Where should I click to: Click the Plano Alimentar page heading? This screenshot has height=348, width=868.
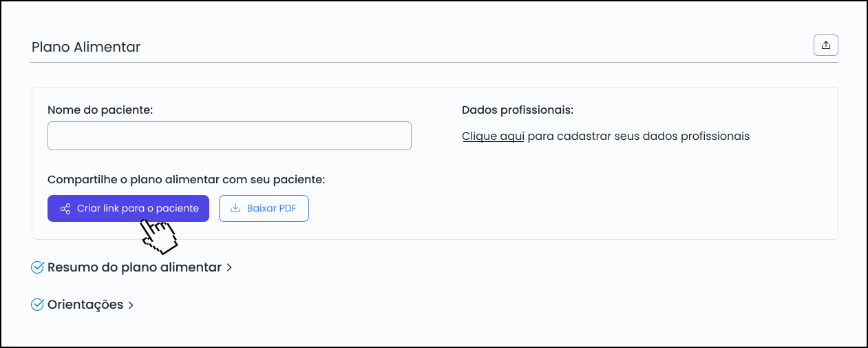coord(86,47)
